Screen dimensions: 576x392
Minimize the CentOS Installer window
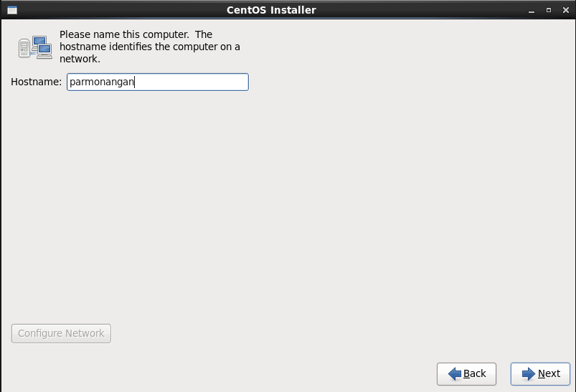[x=532, y=10]
